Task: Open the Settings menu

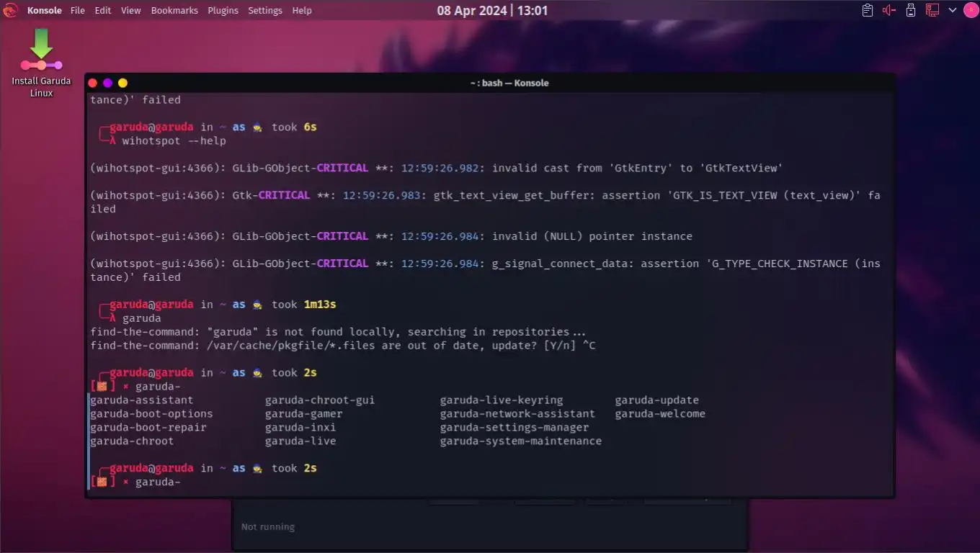Action: click(x=265, y=10)
